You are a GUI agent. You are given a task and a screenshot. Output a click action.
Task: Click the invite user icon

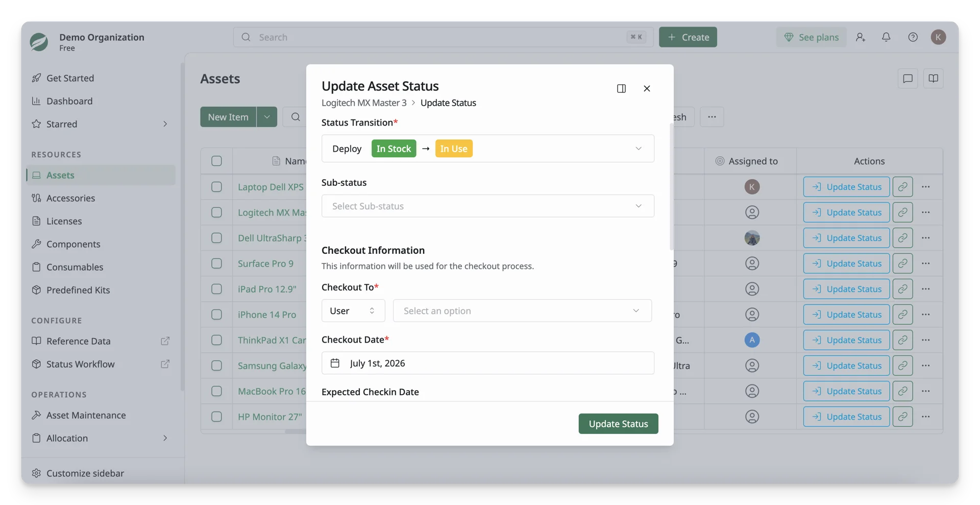point(861,37)
